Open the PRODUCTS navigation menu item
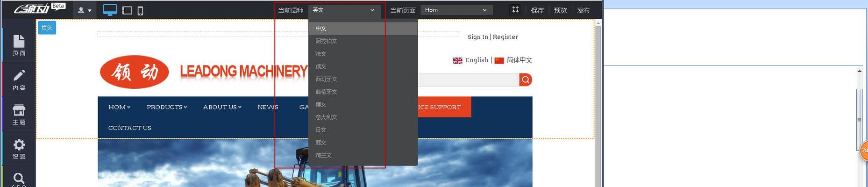Viewport: 868px width, 187px height. (167, 107)
